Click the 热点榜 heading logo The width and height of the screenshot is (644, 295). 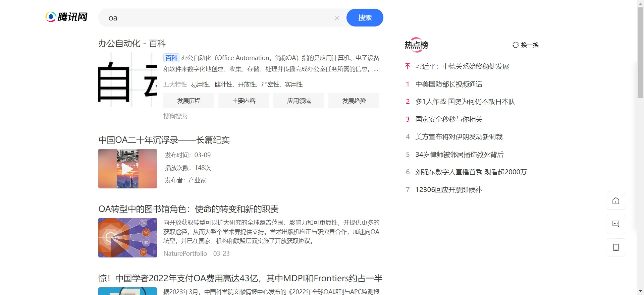(416, 45)
